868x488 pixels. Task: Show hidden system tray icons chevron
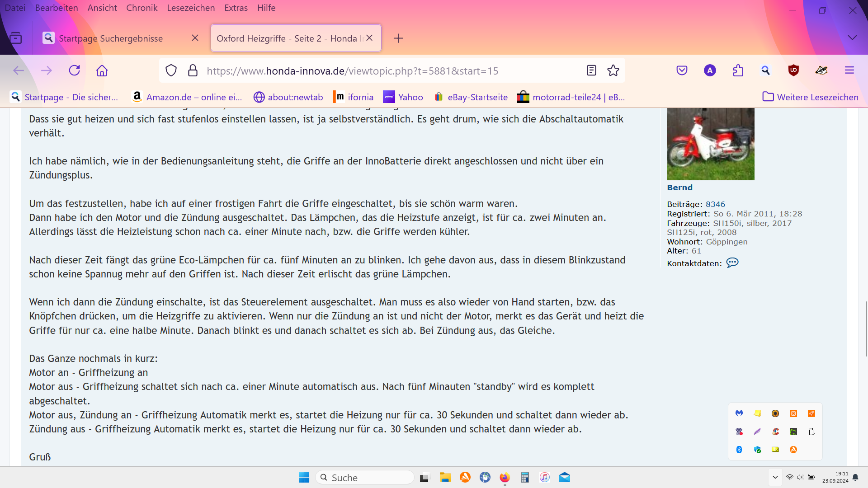pyautogui.click(x=775, y=477)
